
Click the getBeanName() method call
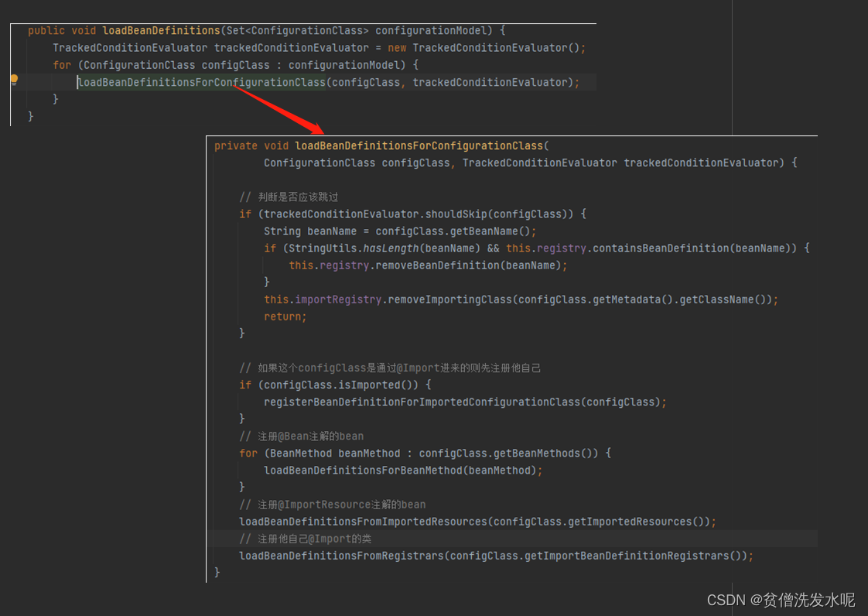490,231
